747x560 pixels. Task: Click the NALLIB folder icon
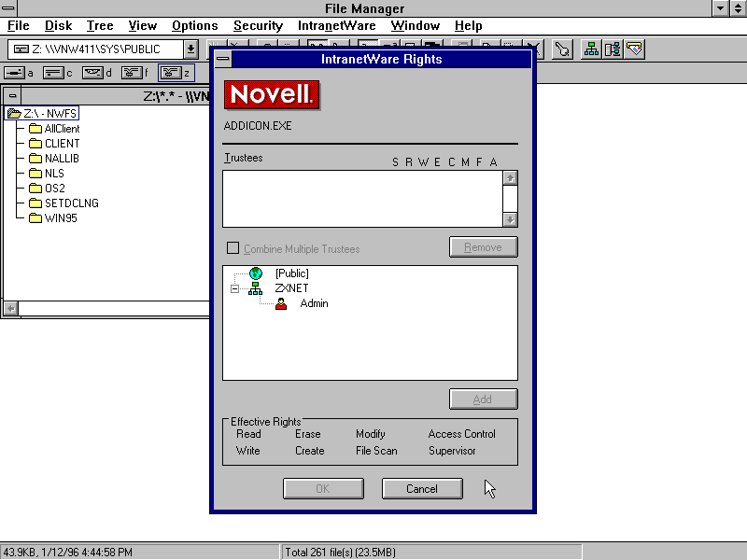pos(35,158)
